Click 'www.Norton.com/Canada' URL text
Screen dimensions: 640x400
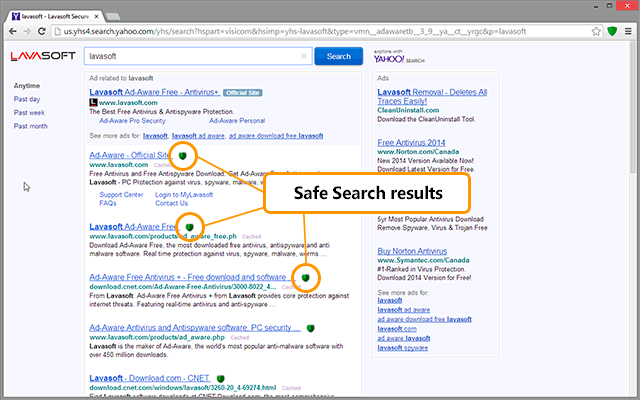418,152
